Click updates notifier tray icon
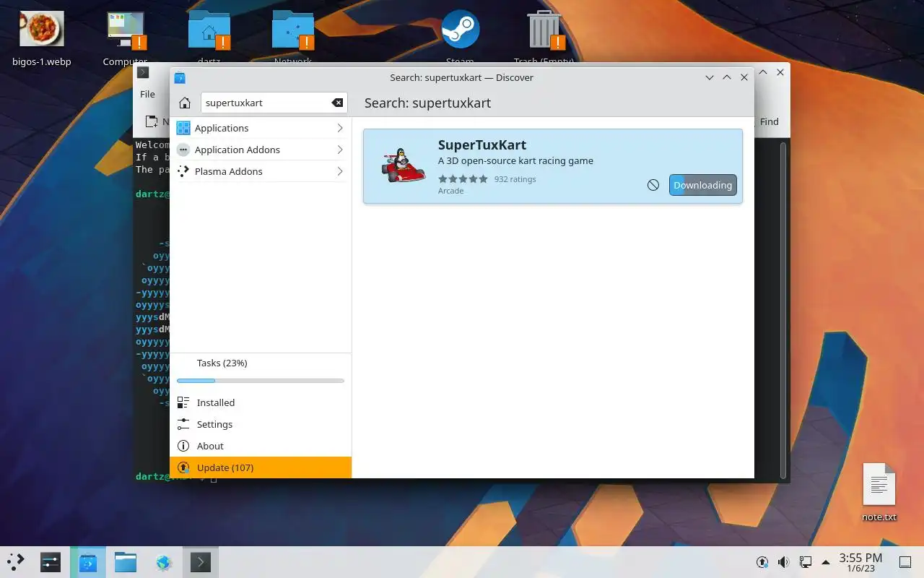Image resolution: width=924 pixels, height=578 pixels. (762, 562)
